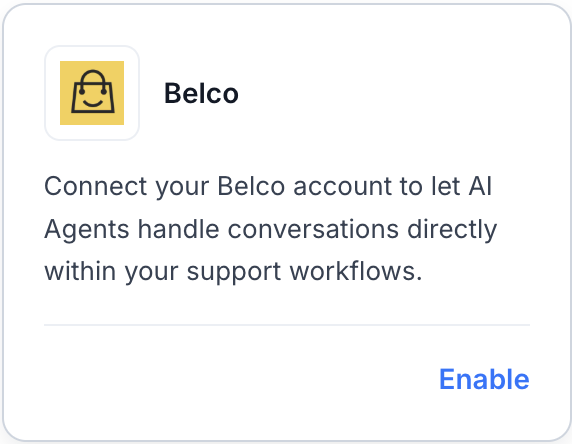Image resolution: width=572 pixels, height=444 pixels.
Task: Select the Belco title heading
Action: click(x=201, y=93)
